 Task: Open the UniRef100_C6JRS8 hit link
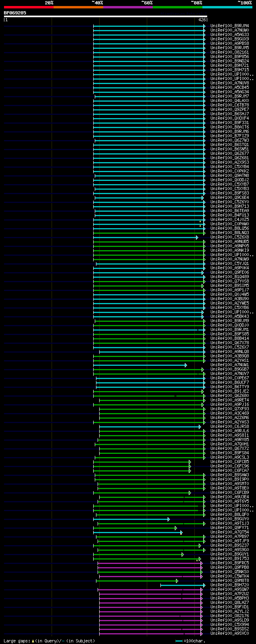230,426
